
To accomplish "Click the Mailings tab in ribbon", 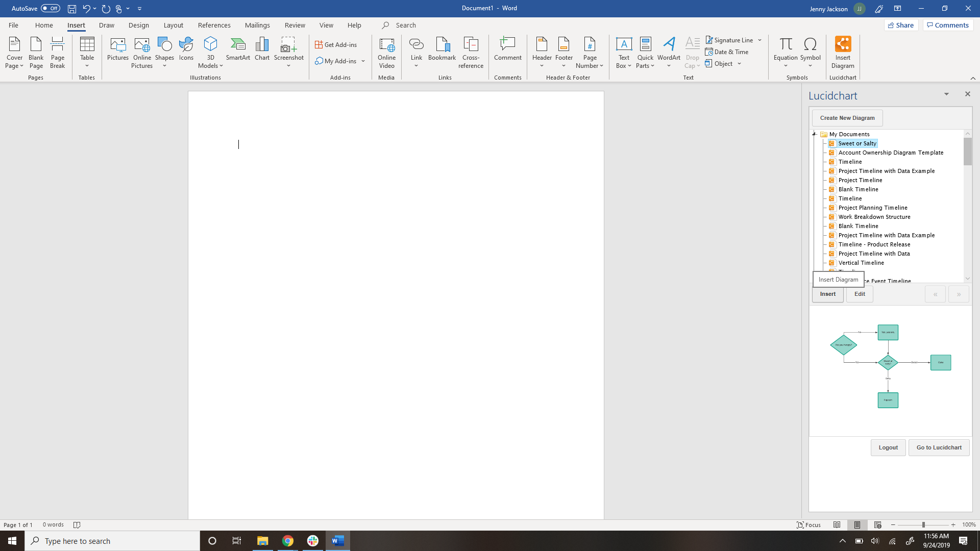I will tap(258, 25).
